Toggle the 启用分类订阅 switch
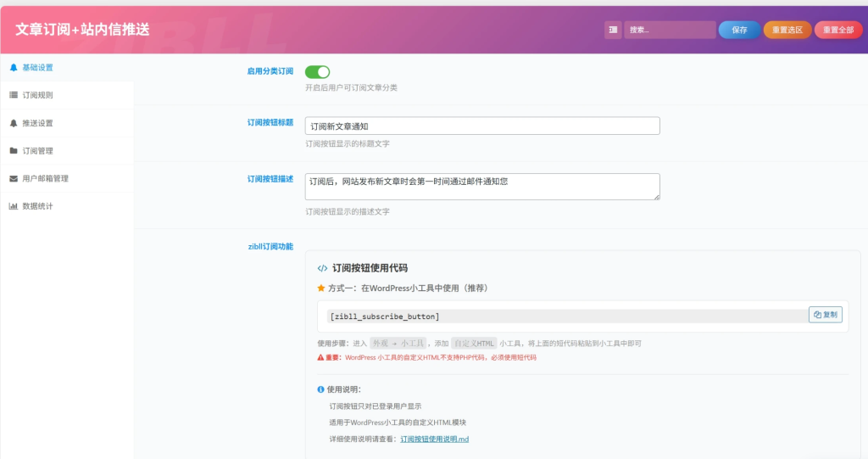 [317, 72]
